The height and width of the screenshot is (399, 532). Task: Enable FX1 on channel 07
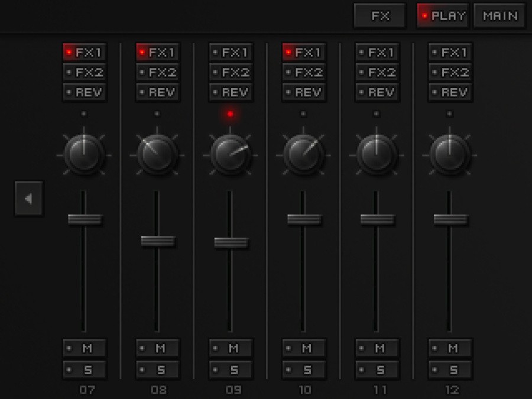[x=84, y=52]
